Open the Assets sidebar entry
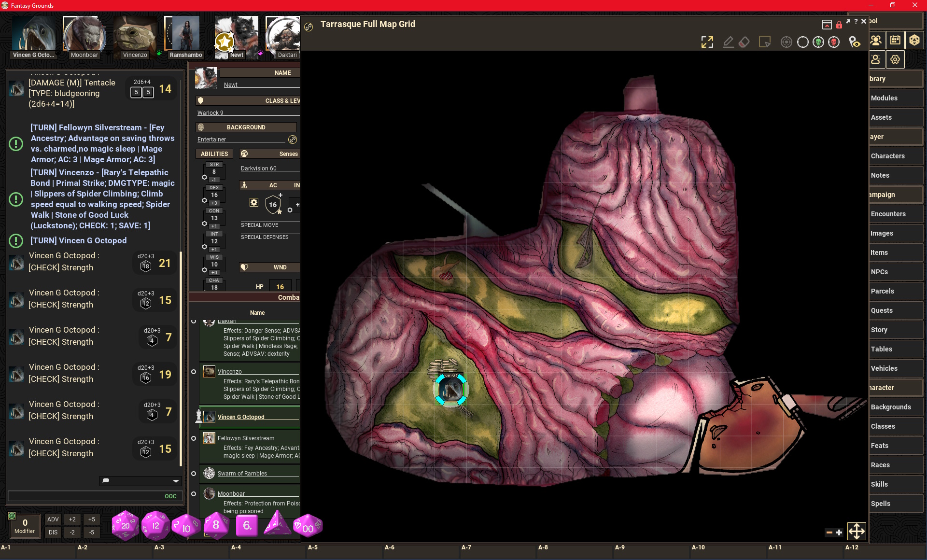 (896, 117)
